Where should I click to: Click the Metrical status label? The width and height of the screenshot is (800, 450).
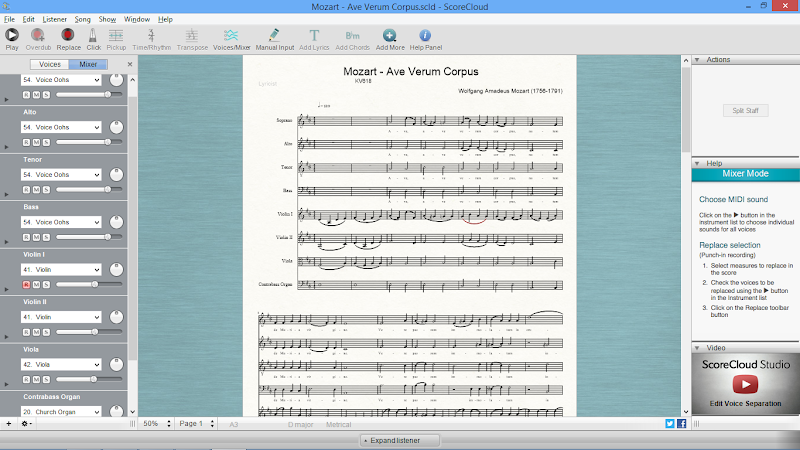tap(338, 424)
